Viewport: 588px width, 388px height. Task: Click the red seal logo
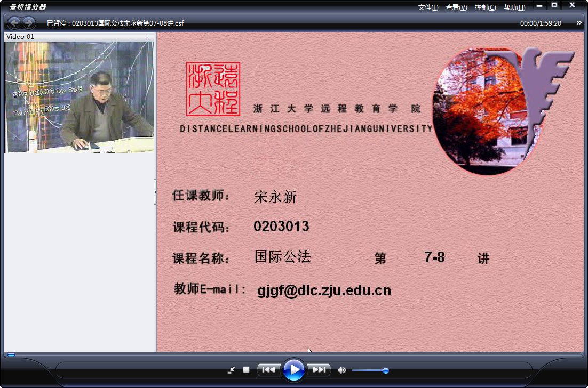213,89
